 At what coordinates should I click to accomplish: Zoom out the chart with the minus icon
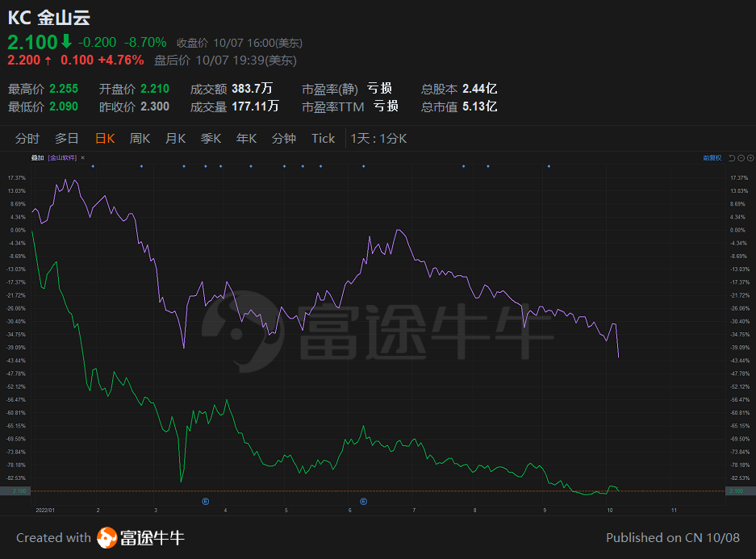[741, 158]
